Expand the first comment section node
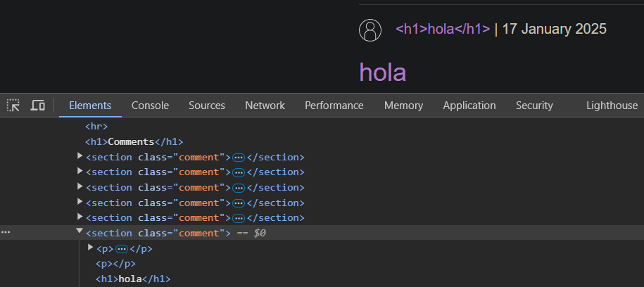This screenshot has width=644, height=287. (80, 155)
